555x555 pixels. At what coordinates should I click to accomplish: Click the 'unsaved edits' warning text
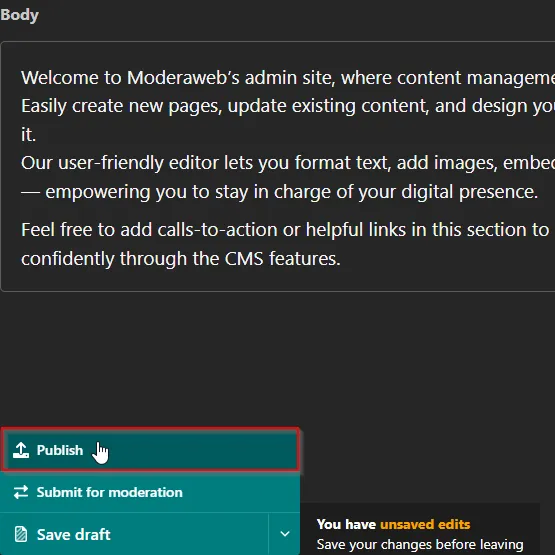click(x=425, y=524)
